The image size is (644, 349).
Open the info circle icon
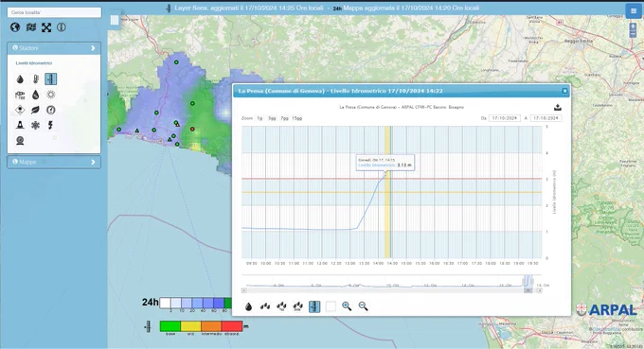[x=62, y=27]
